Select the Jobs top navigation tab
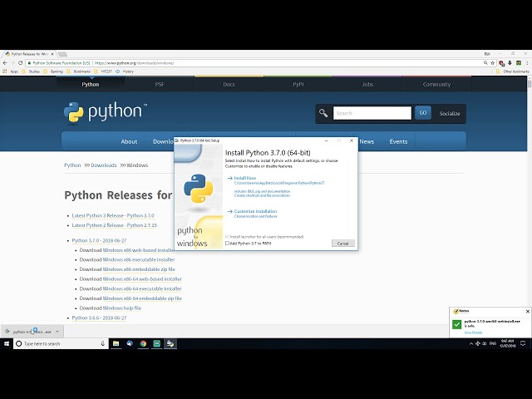 (367, 84)
